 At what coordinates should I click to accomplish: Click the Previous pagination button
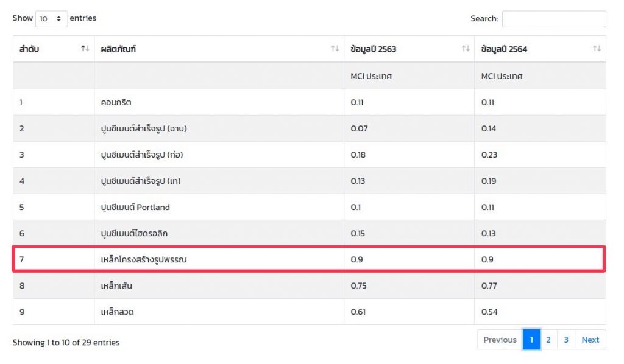tap(500, 340)
